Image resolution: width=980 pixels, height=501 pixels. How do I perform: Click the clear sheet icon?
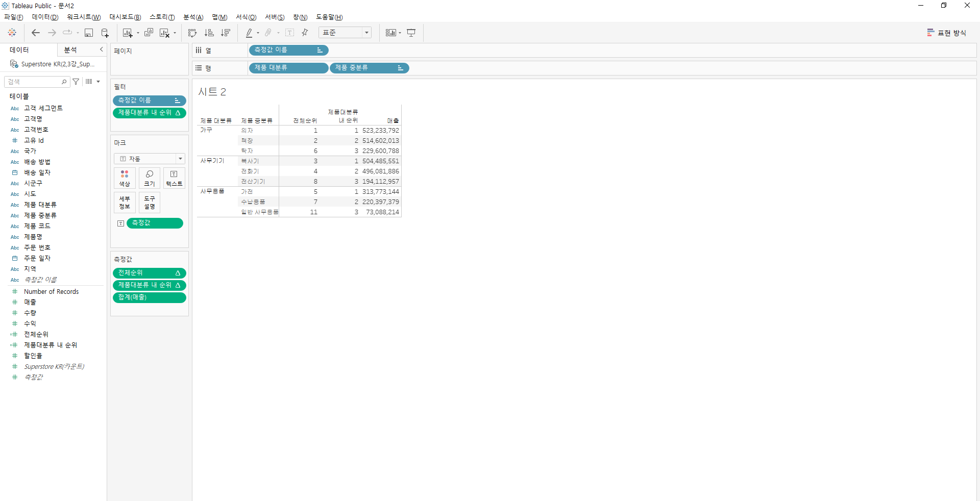point(164,33)
